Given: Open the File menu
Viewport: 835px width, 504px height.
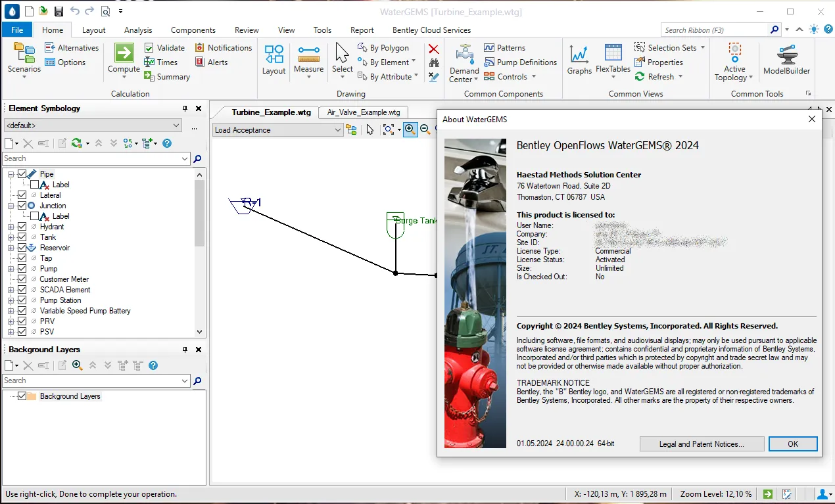Looking at the screenshot, I should coord(17,30).
